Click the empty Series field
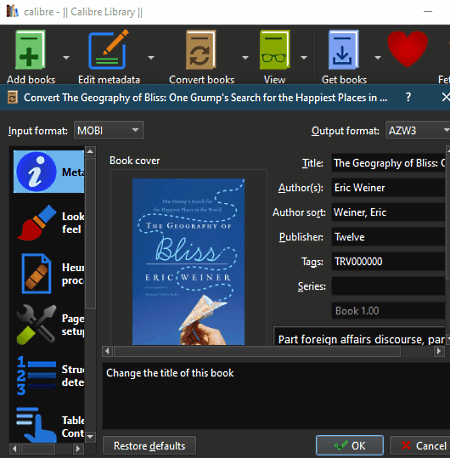 click(388, 286)
